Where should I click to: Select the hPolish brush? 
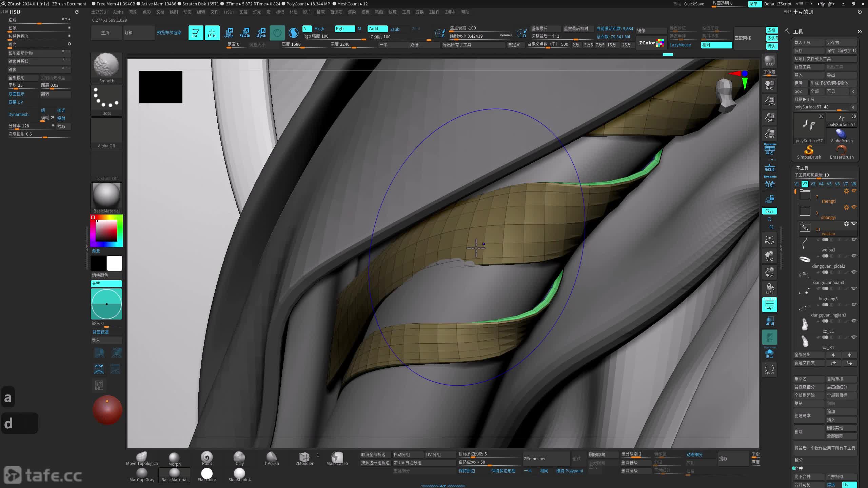tap(272, 459)
